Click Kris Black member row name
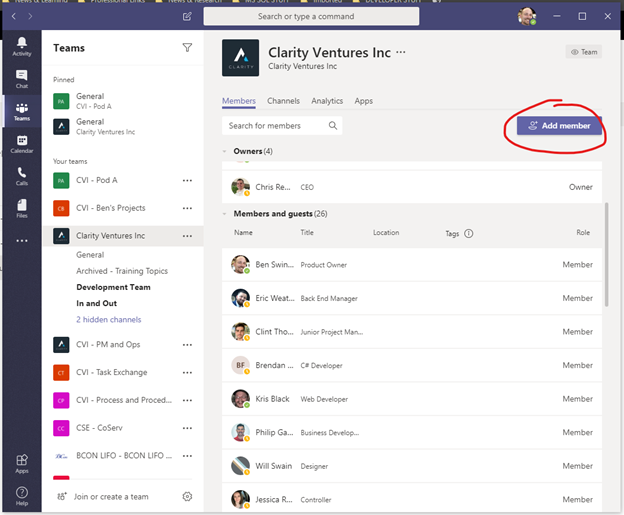 [x=272, y=399]
